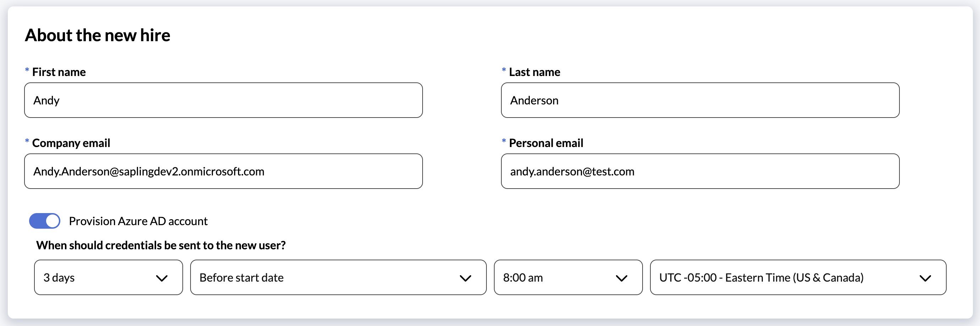Open the 8:00 am time dropdown

(x=568, y=277)
